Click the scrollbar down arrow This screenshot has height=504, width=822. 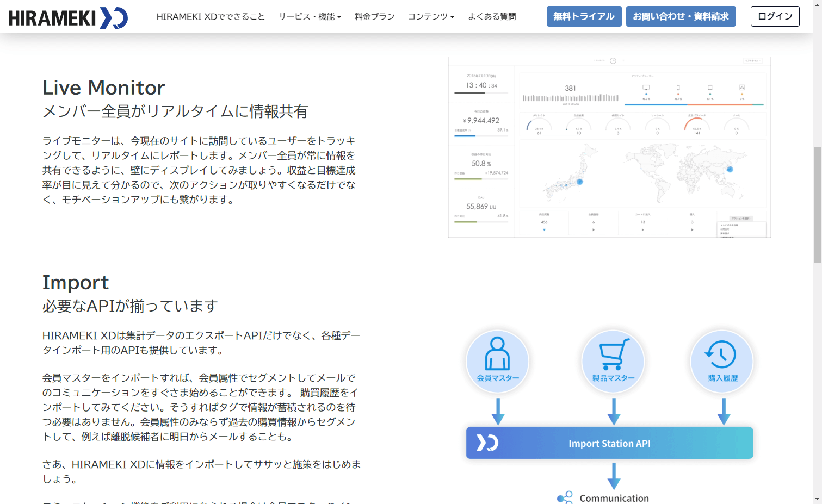[x=817, y=499]
